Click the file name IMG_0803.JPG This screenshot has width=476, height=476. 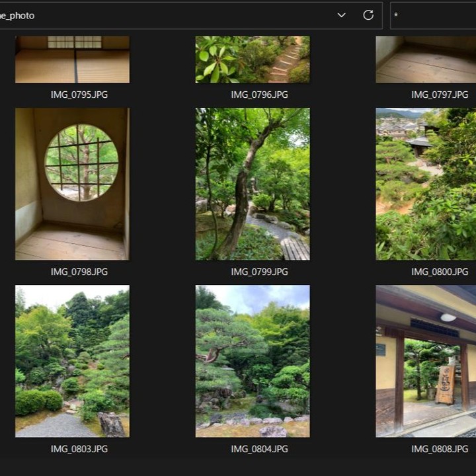coord(79,449)
